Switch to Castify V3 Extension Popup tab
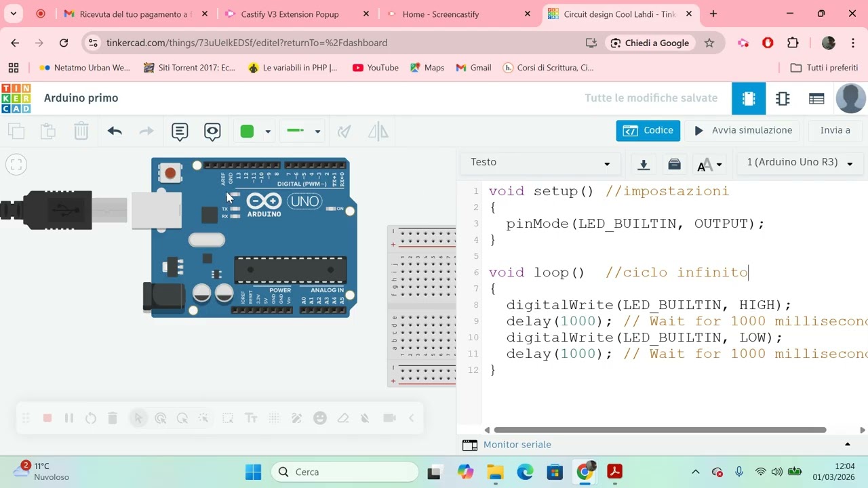 point(298,14)
